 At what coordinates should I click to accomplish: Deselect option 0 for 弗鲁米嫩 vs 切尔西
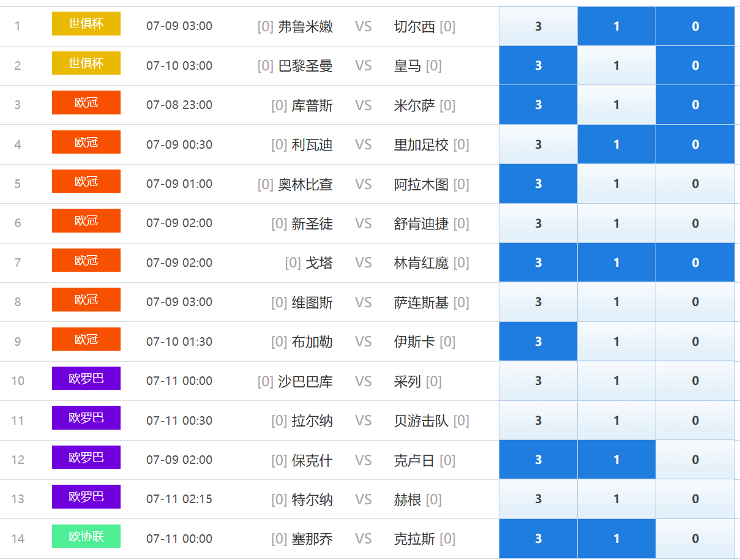[x=695, y=26]
